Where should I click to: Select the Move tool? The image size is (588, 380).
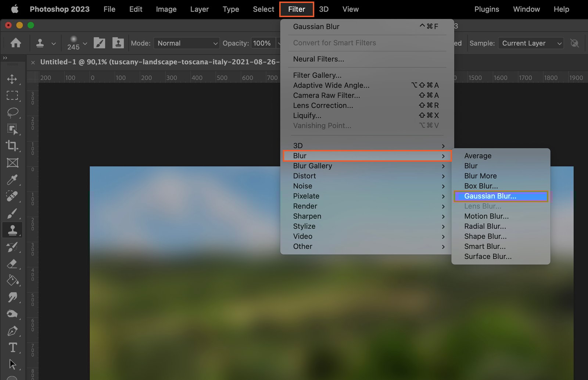tap(12, 79)
